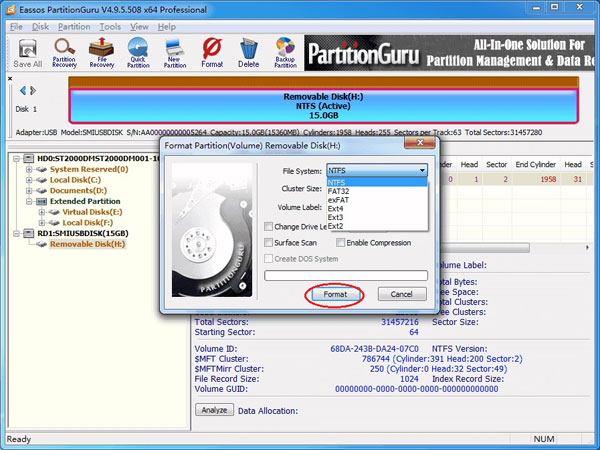Select the RD1:SMIUSBDISK removable disk icon
This screenshot has height=450, width=600.
click(x=29, y=233)
